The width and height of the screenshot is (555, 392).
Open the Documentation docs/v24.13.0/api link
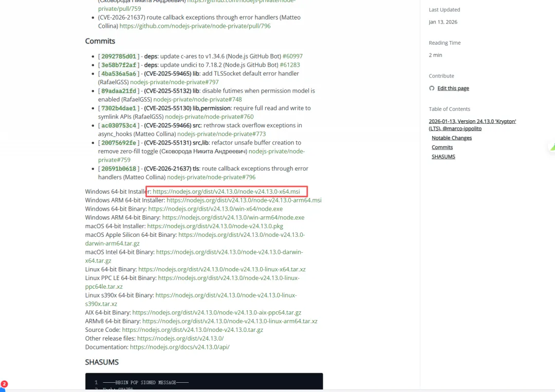coord(179,347)
